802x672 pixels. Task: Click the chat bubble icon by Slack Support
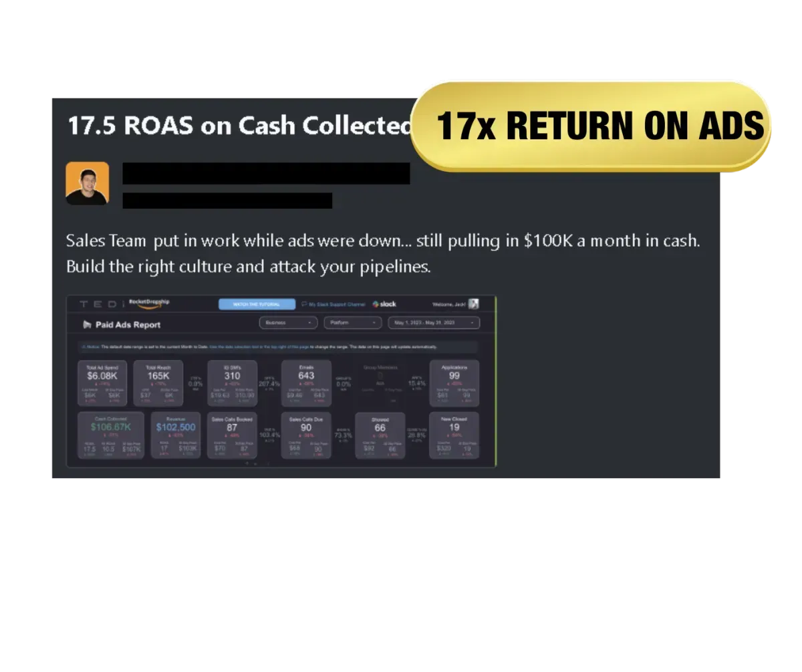304,304
